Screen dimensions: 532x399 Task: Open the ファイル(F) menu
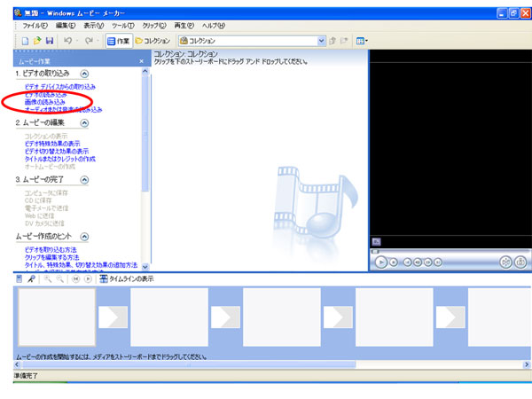click(35, 26)
